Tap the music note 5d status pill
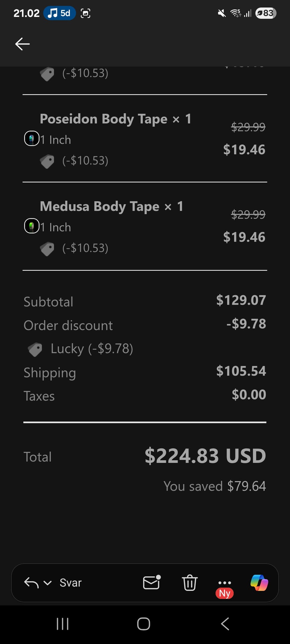Image resolution: width=290 pixels, height=644 pixels. pyautogui.click(x=60, y=13)
